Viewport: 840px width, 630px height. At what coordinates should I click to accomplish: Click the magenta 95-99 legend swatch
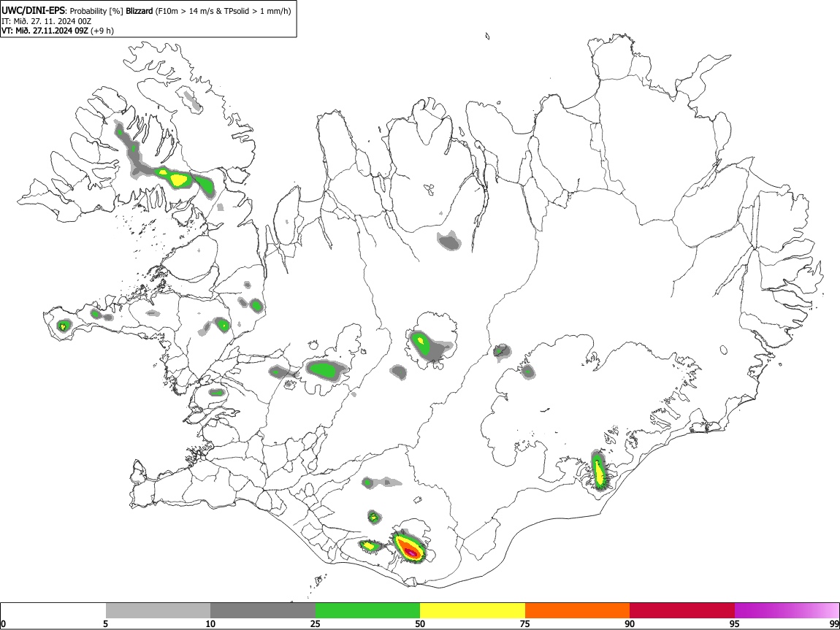click(787, 610)
